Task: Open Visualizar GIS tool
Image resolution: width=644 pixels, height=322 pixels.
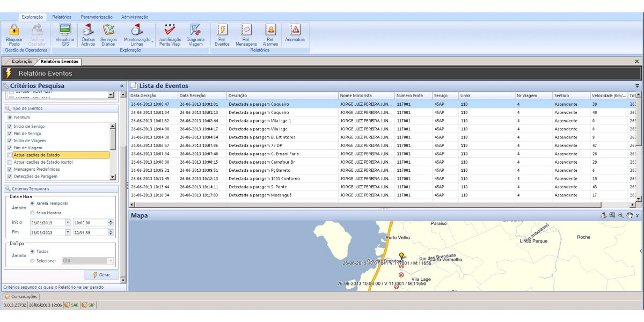Action: (65, 31)
